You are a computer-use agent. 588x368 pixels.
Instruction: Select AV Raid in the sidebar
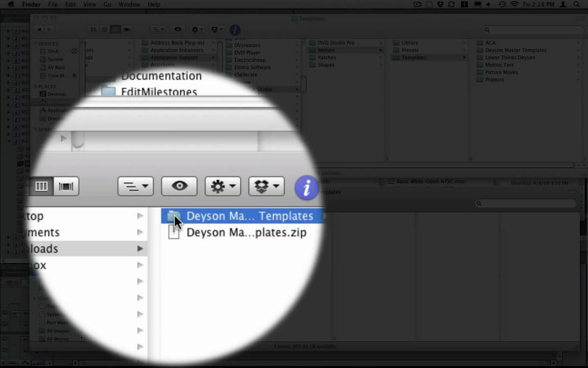[56, 67]
